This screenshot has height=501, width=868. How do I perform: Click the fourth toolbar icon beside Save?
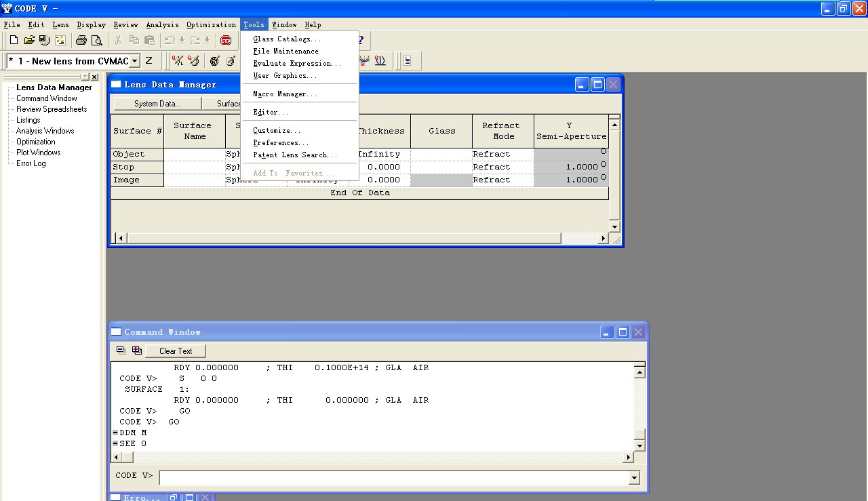click(x=60, y=40)
